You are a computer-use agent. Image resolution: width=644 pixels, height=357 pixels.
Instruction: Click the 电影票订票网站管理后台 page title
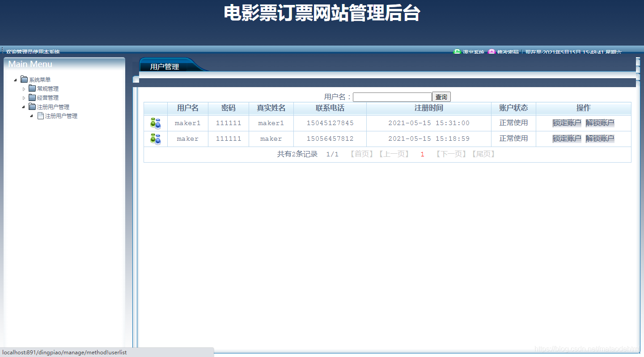tap(322, 13)
